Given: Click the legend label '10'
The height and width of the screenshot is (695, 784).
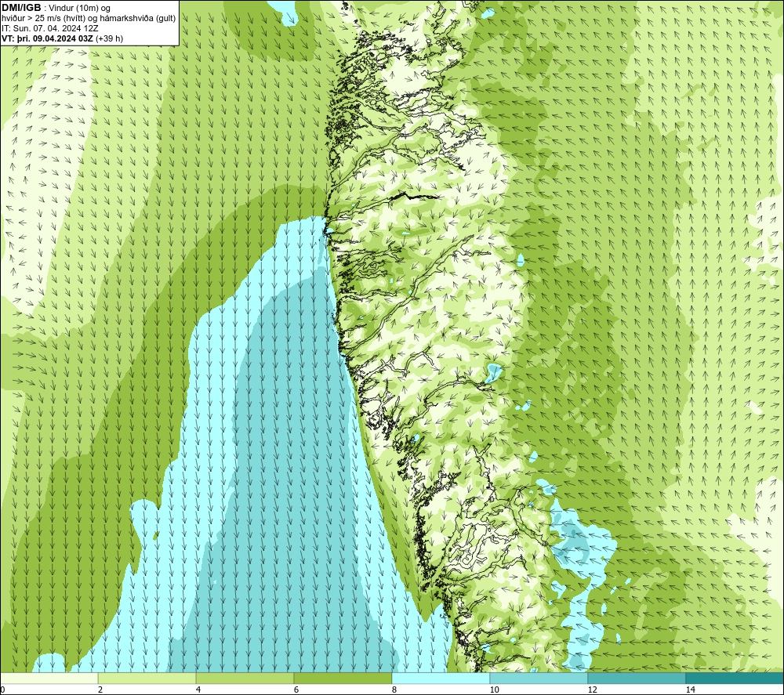Looking at the screenshot, I should coord(494,690).
